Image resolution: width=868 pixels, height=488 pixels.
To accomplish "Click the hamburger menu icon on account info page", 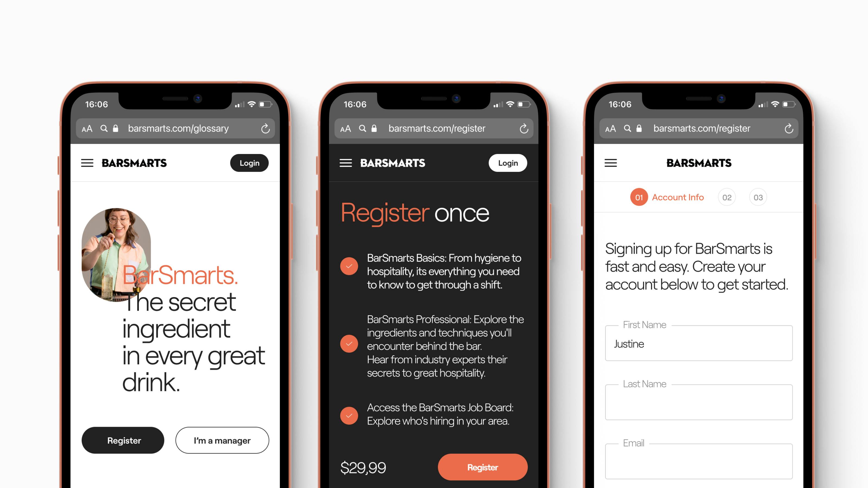I will 611,163.
